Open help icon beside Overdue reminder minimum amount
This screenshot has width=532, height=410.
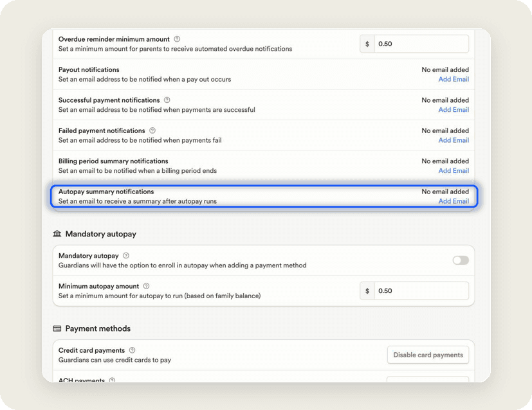[x=177, y=39]
